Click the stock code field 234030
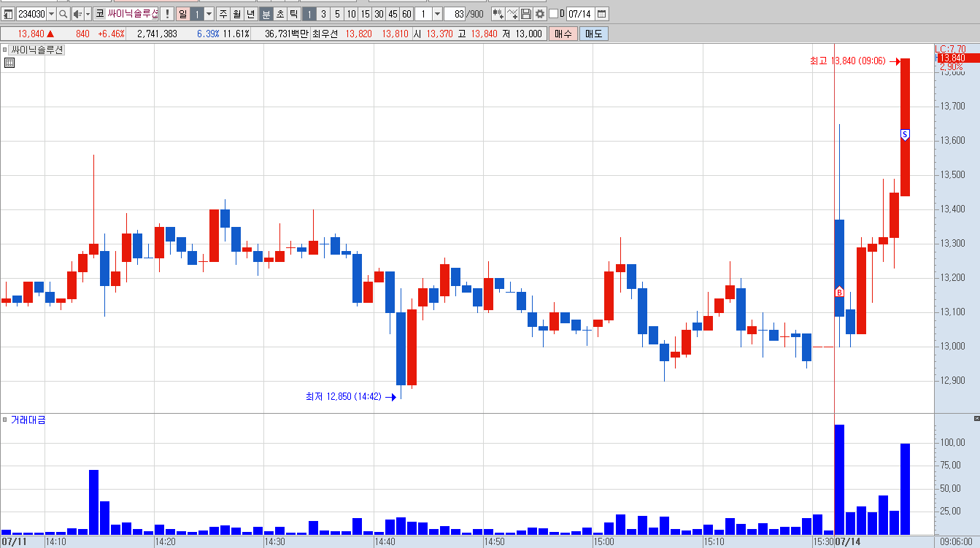 [31, 14]
